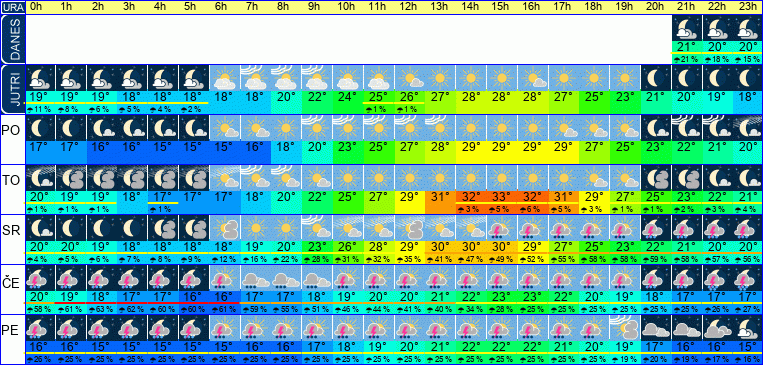This screenshot has height=365, width=763.
Task: Click the JUTRI 13h sunny icon
Action: [x=440, y=78]
